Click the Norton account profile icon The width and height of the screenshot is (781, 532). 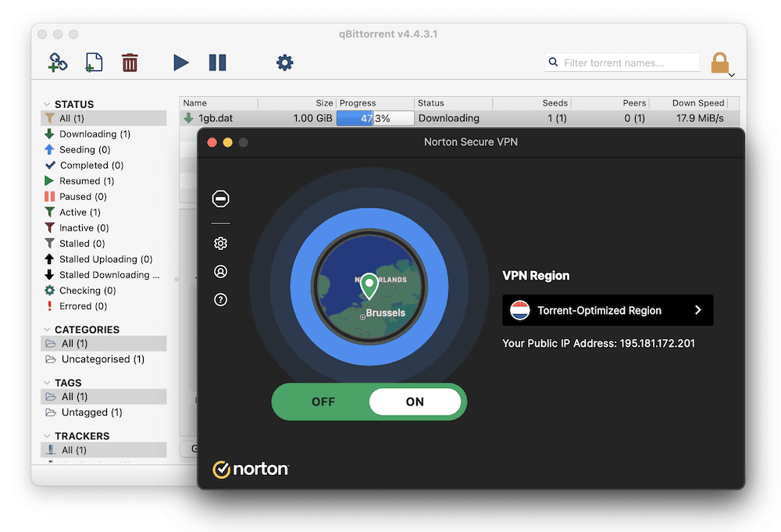pos(220,271)
